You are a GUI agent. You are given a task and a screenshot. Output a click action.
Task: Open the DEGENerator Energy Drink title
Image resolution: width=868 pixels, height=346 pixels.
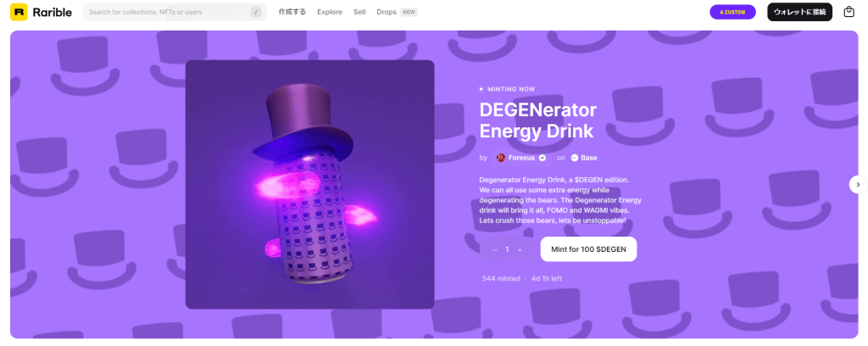[538, 120]
